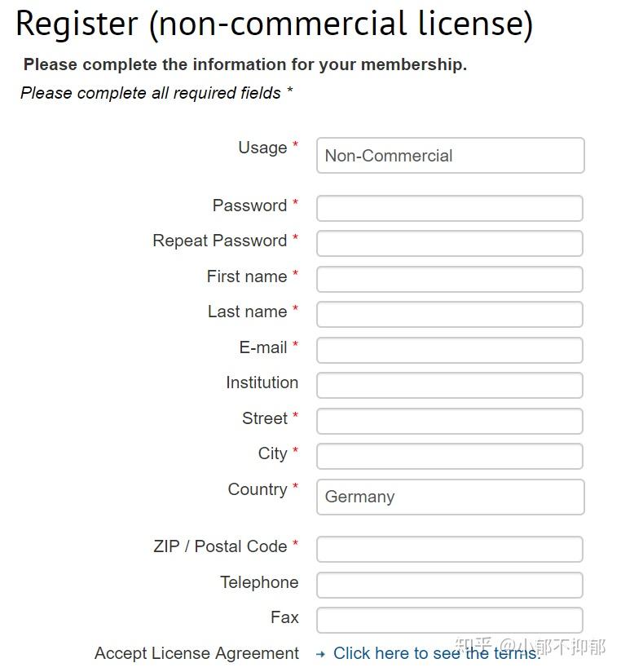The image size is (621, 672).
Task: Click the Telephone input box
Action: [450, 585]
